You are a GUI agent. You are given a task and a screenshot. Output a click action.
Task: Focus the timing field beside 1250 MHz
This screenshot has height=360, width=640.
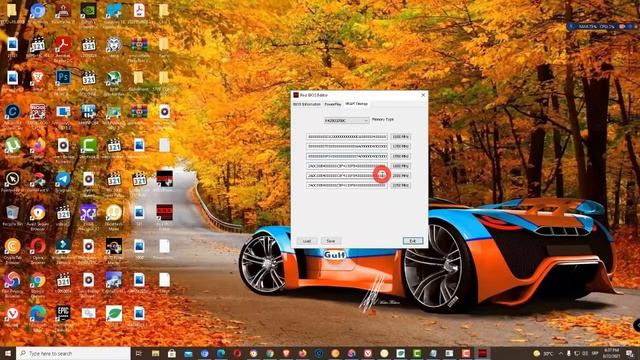(x=347, y=147)
